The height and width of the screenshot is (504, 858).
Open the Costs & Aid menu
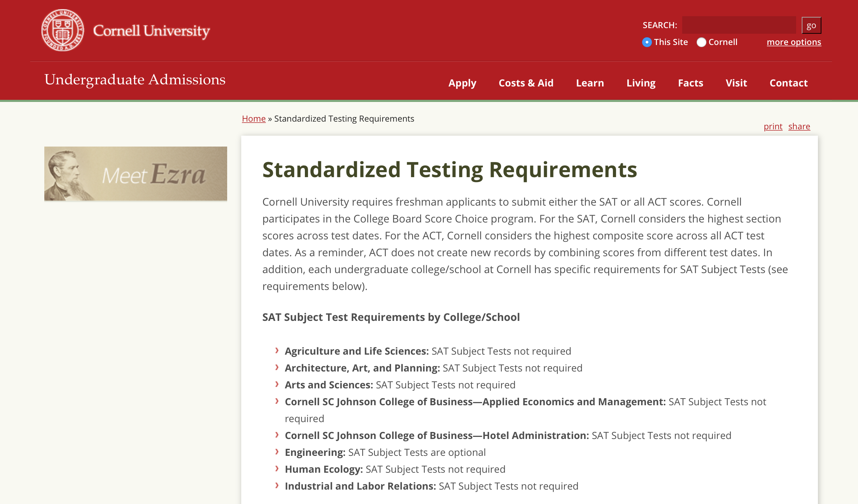click(526, 83)
